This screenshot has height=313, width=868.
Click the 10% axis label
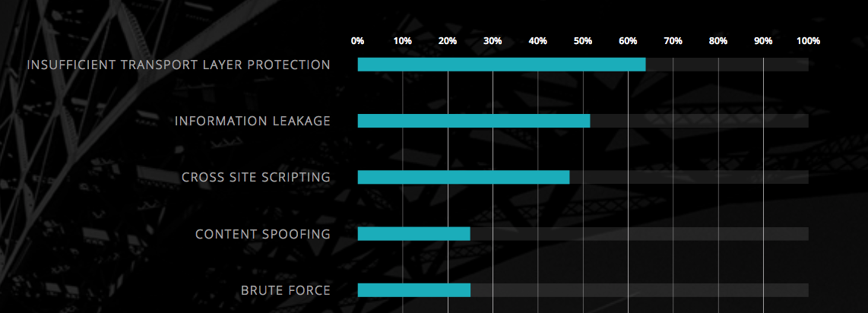click(x=402, y=41)
